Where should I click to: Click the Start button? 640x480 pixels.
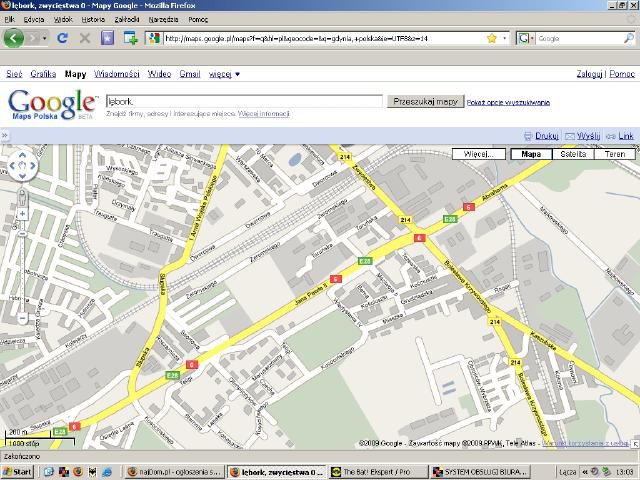click(x=17, y=472)
